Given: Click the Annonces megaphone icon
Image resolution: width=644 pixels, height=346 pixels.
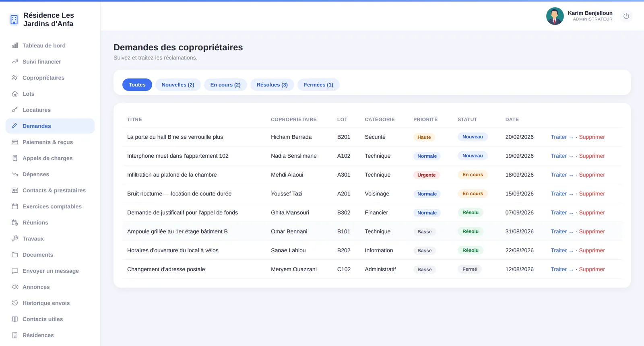Looking at the screenshot, I should pos(15,287).
